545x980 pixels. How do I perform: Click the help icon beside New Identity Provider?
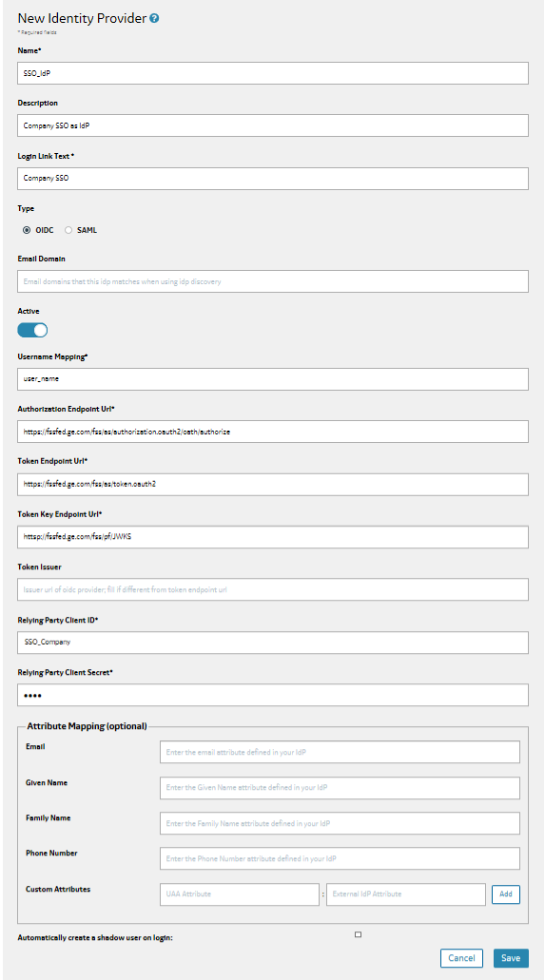(154, 18)
